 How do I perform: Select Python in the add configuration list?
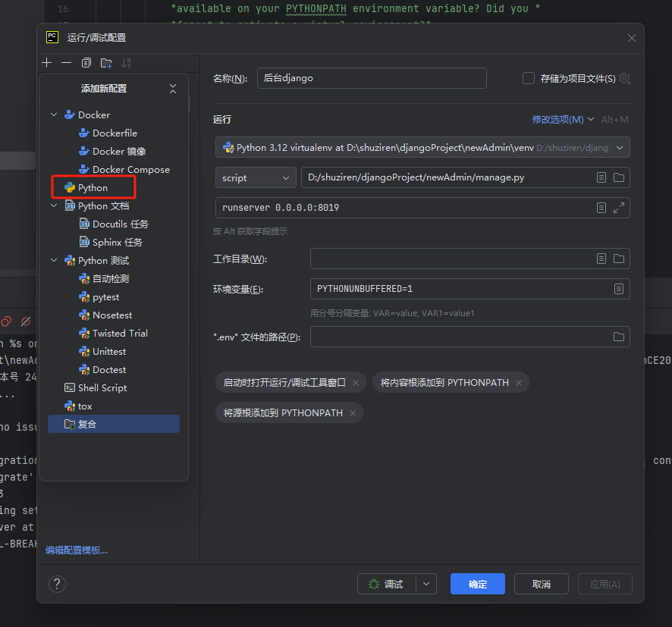(x=93, y=187)
